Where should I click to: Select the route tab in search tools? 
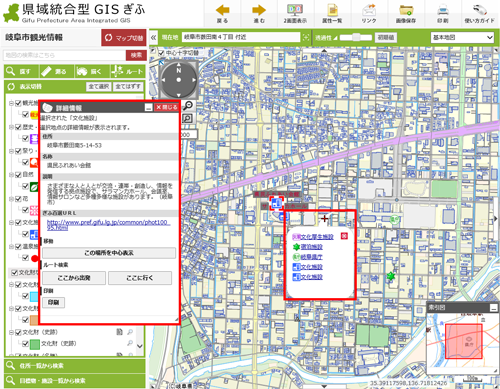127,71
